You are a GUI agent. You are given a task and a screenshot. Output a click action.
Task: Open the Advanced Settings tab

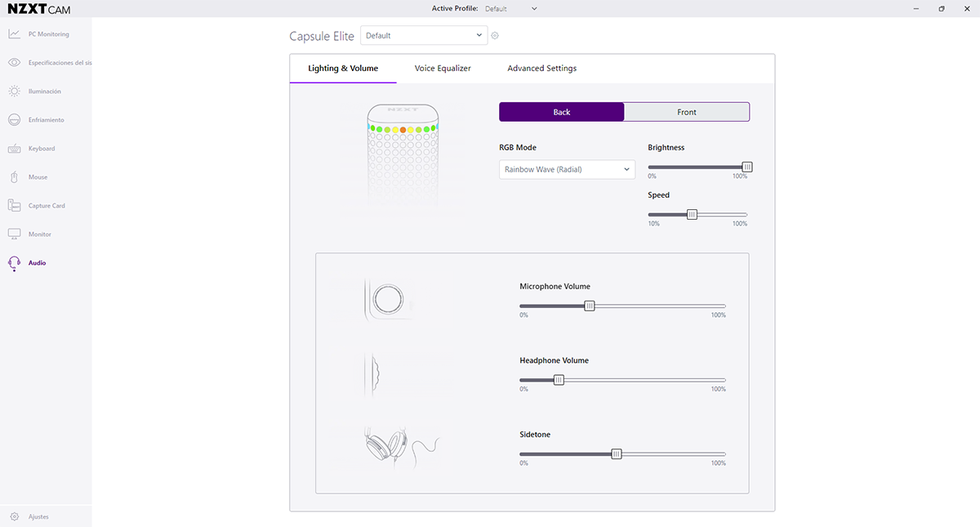click(x=542, y=69)
